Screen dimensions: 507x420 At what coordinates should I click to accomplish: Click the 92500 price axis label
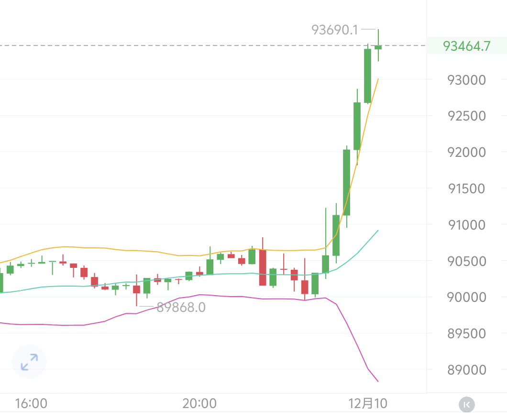point(466,116)
